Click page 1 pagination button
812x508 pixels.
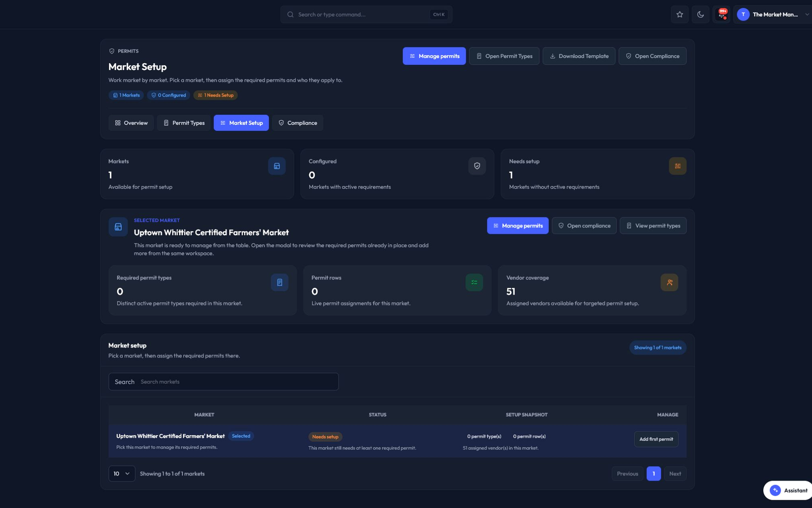tap(654, 473)
